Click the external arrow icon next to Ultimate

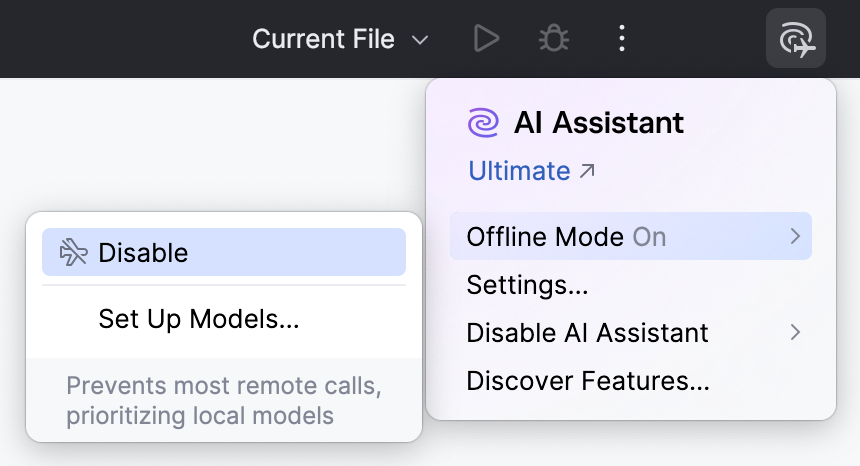pyautogui.click(x=588, y=171)
